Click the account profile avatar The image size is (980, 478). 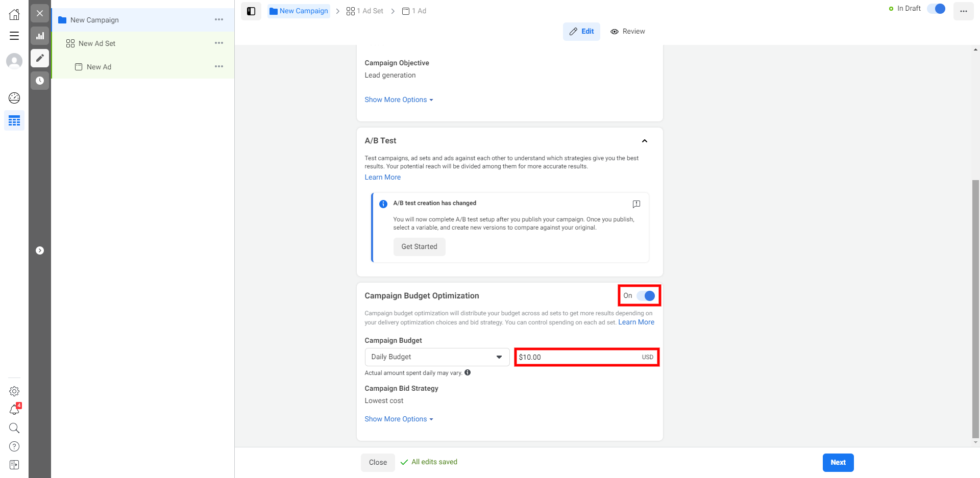14,61
